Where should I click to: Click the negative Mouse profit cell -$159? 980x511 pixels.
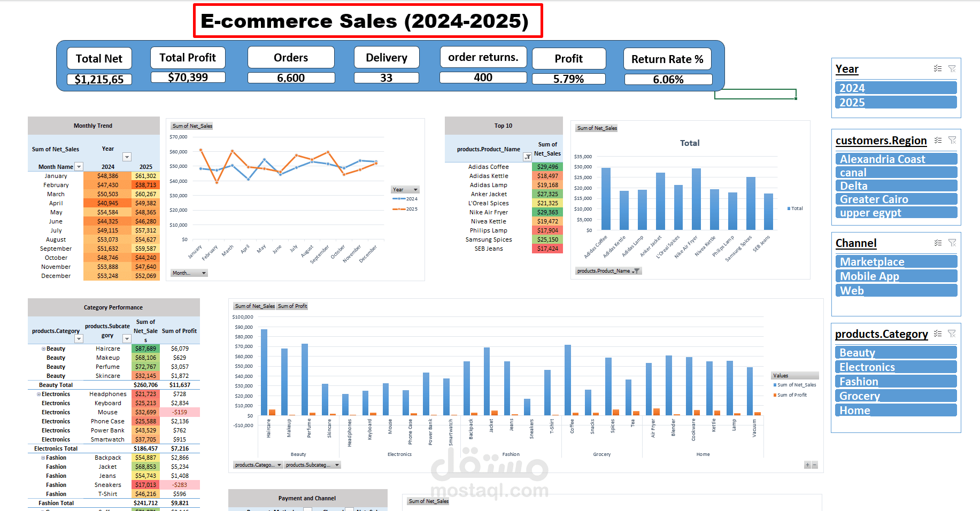pyautogui.click(x=180, y=412)
